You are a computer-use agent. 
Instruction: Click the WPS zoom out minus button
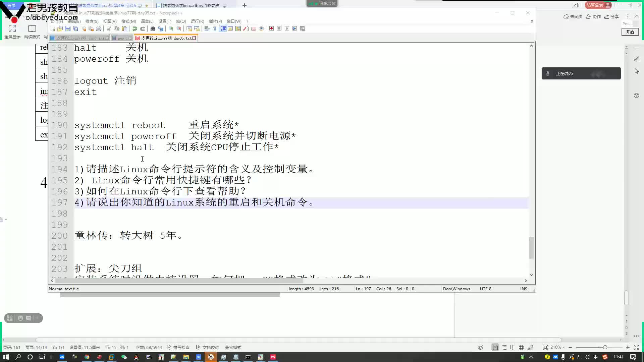(570, 347)
